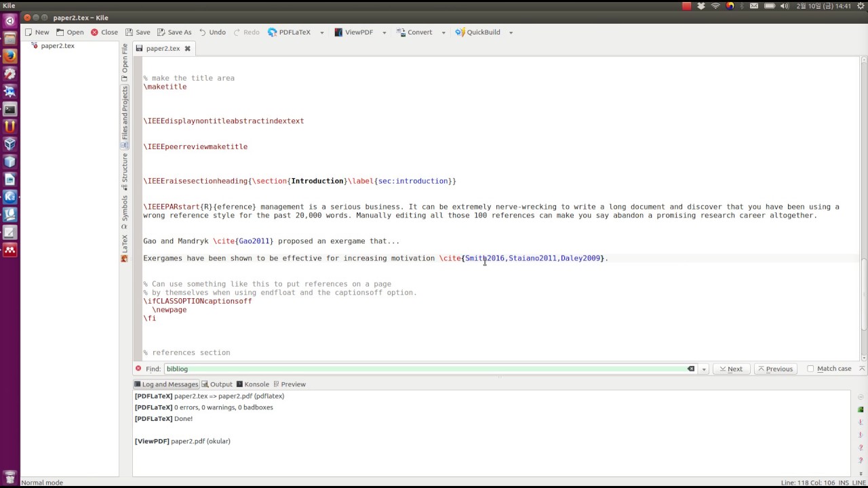Switch to the Konsole tab
The image size is (868, 488).
(x=253, y=384)
